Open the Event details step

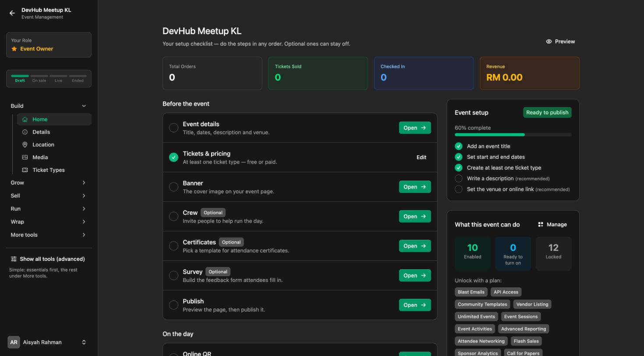(x=415, y=128)
